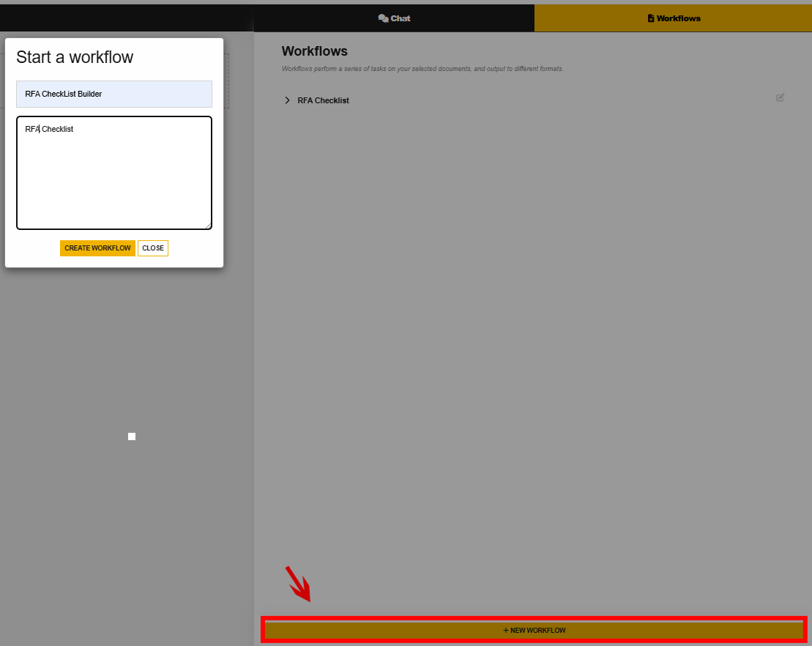
Task: Click the text area resize handle corner
Action: (209, 226)
